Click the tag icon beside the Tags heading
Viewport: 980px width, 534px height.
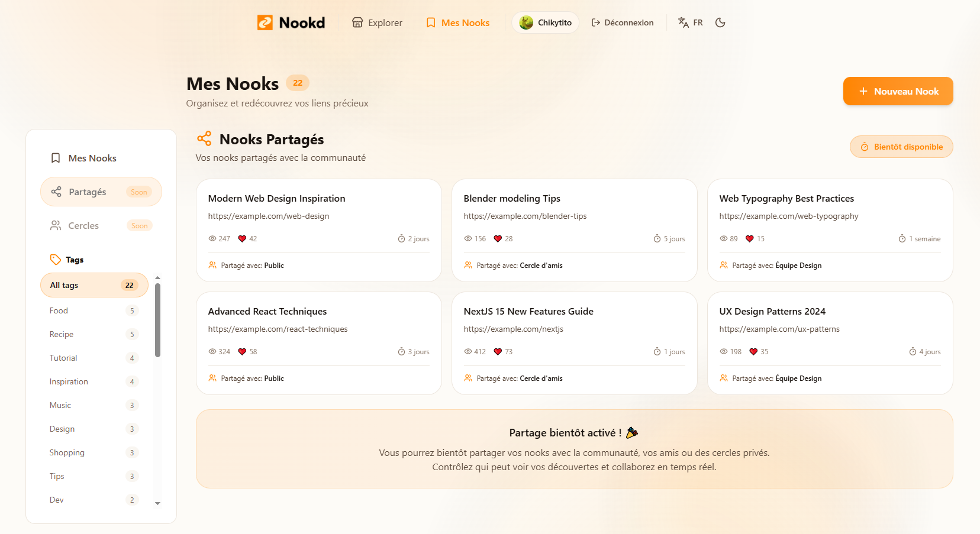(x=57, y=259)
